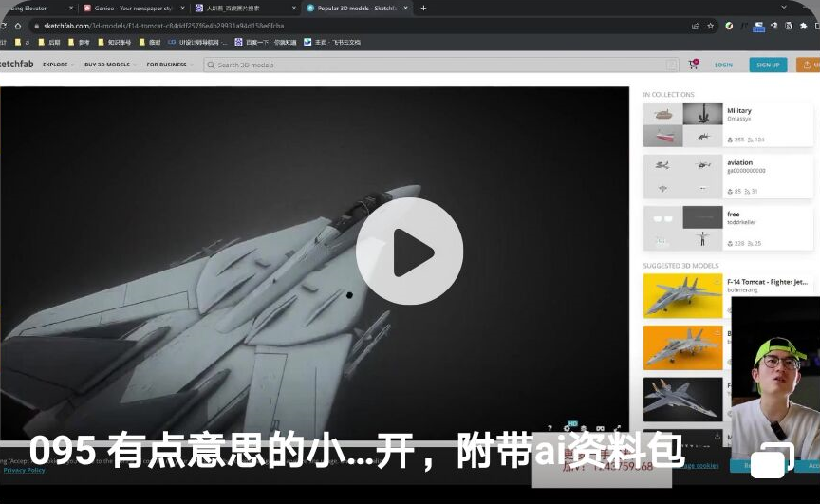Expand the Explore dropdown menu
The image size is (820, 504).
click(x=58, y=65)
